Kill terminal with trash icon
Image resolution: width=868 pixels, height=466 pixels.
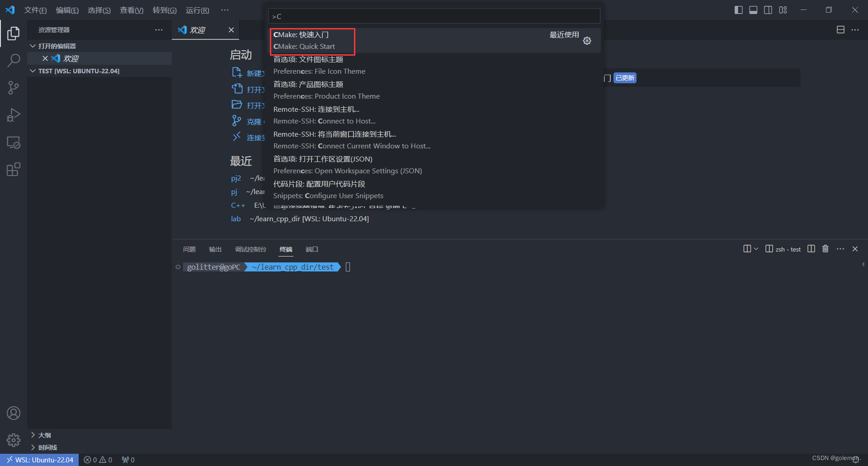tap(826, 249)
